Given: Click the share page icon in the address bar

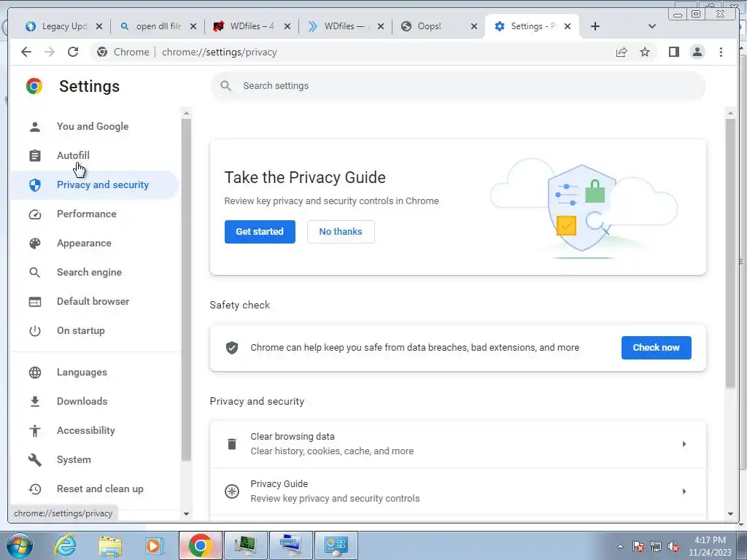Looking at the screenshot, I should (x=622, y=52).
